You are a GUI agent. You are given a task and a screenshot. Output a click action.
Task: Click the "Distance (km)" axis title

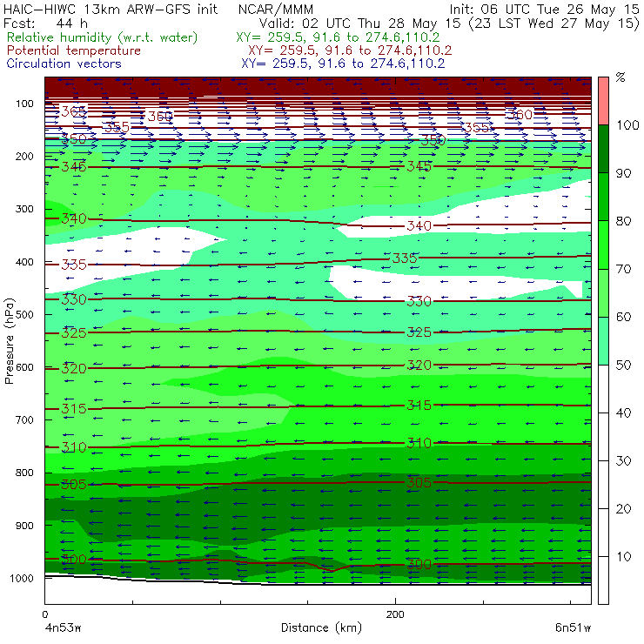(321, 628)
